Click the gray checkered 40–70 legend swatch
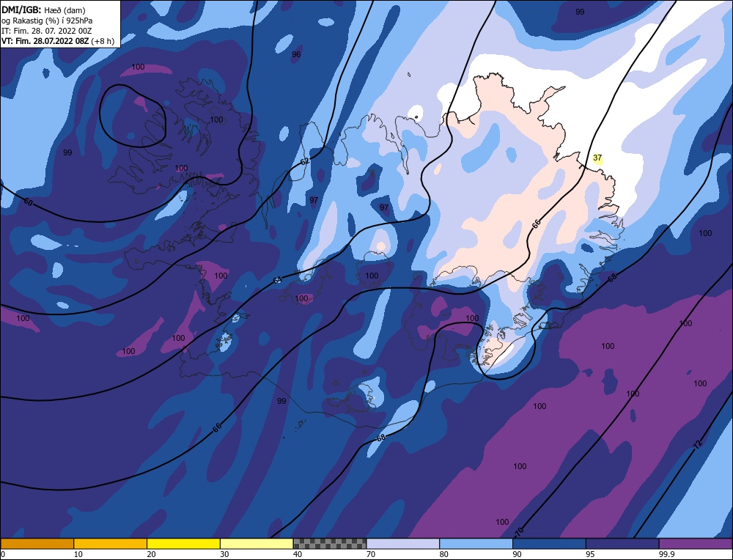The width and height of the screenshot is (733, 560). coord(330,544)
